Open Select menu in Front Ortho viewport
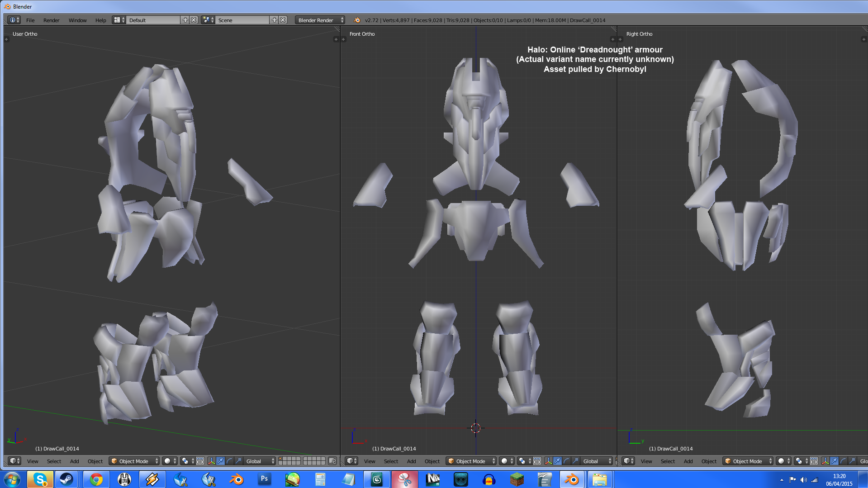This screenshot has height=488, width=868. [391, 461]
